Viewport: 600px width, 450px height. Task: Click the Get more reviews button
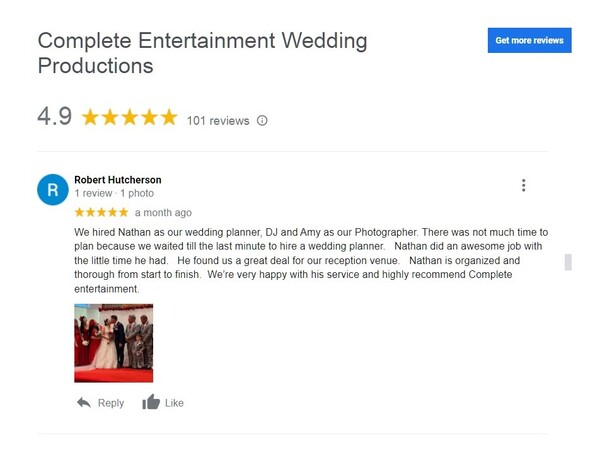pos(529,40)
